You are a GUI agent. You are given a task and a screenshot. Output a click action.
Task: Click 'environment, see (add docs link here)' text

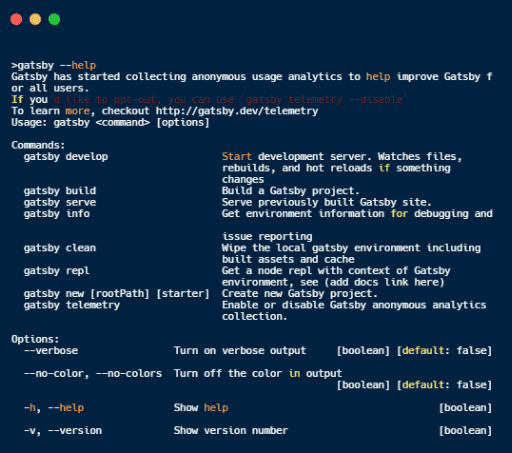click(333, 282)
